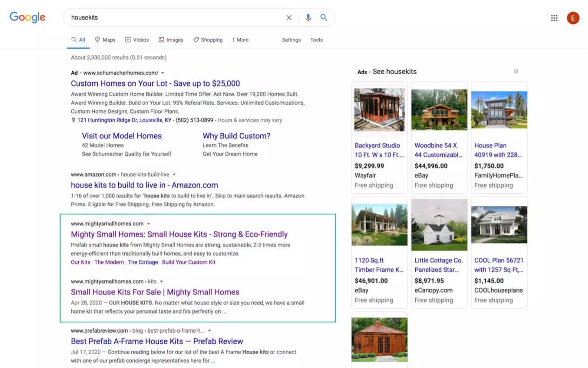Image resolution: width=588 pixels, height=368 pixels.
Task: Open Custom Homes on Your Lot ad
Action: [155, 84]
